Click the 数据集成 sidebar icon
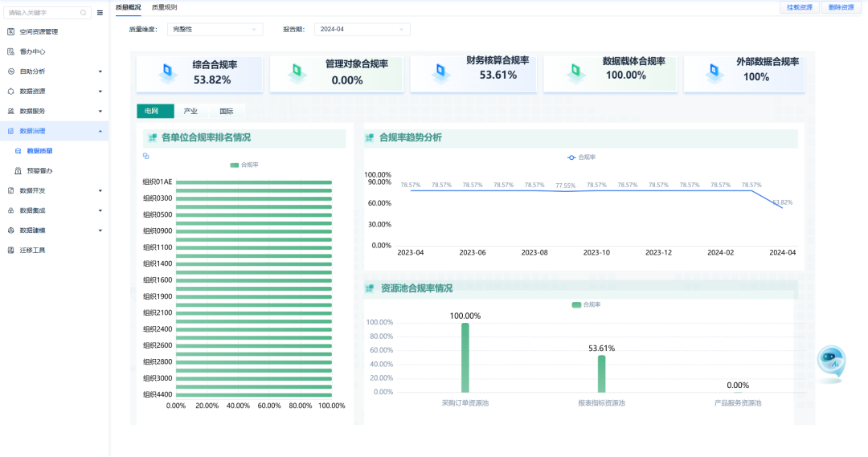Image resolution: width=868 pixels, height=457 pixels. point(10,210)
